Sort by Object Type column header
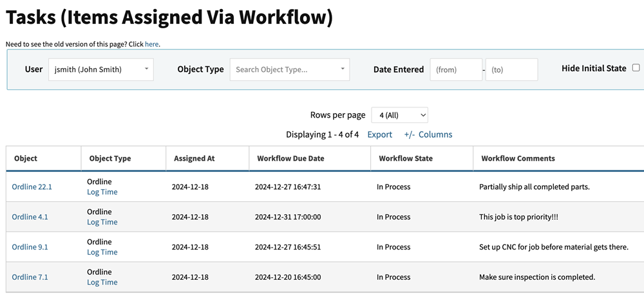644x301 pixels. tap(110, 158)
